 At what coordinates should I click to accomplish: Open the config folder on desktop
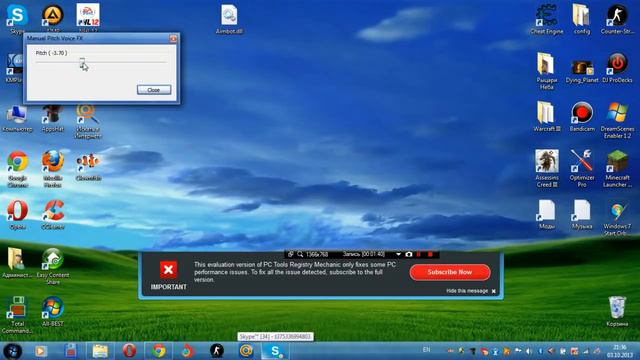[582, 19]
